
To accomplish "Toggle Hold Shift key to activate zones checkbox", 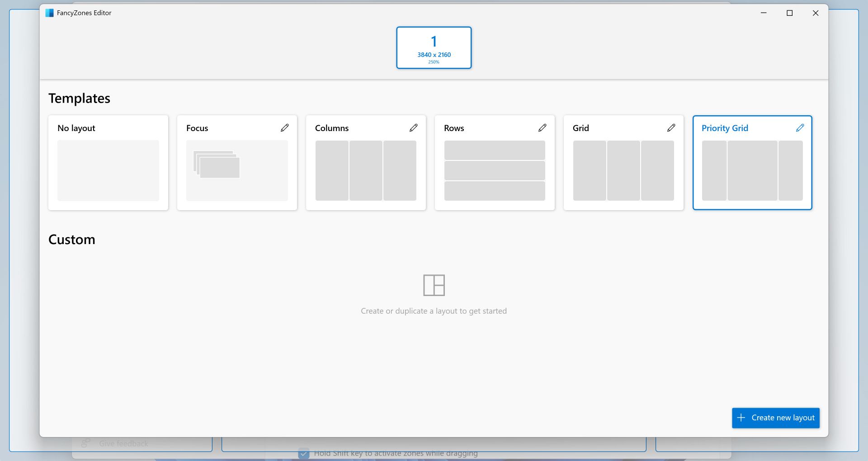I will click(x=304, y=453).
